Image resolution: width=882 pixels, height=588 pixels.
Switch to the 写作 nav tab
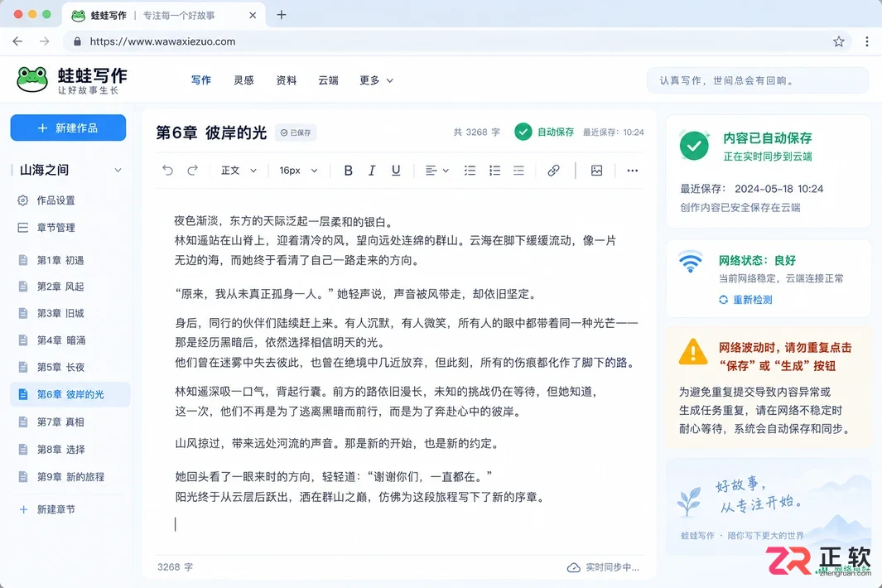[200, 80]
